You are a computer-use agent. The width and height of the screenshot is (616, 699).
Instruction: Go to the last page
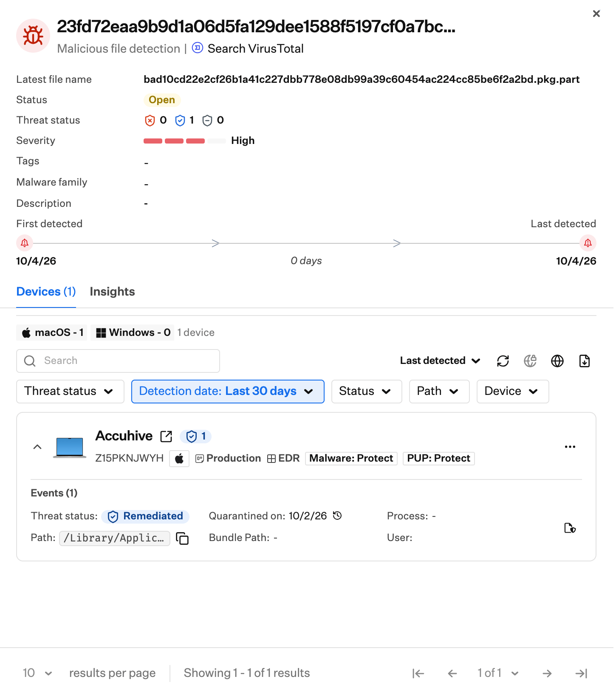coord(581,674)
